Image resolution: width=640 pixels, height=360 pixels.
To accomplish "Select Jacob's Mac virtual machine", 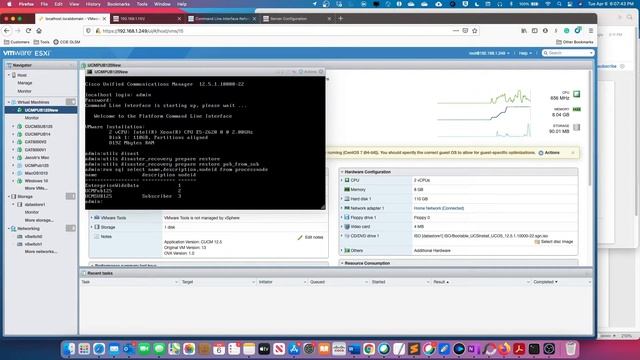I will point(37,158).
